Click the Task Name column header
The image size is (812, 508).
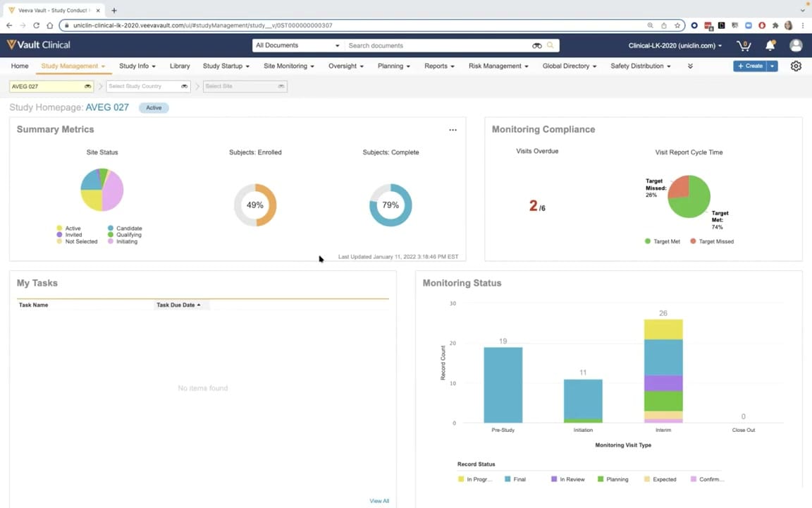(34, 305)
